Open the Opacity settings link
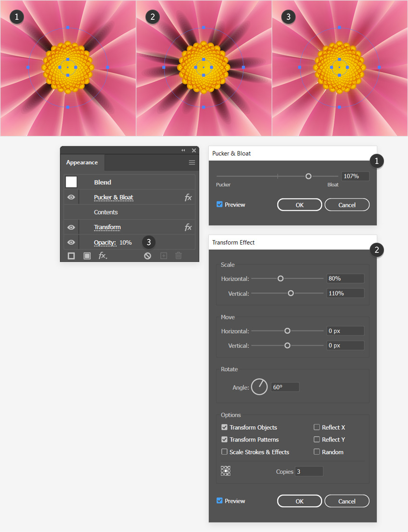This screenshot has height=532, width=408. pos(105,243)
